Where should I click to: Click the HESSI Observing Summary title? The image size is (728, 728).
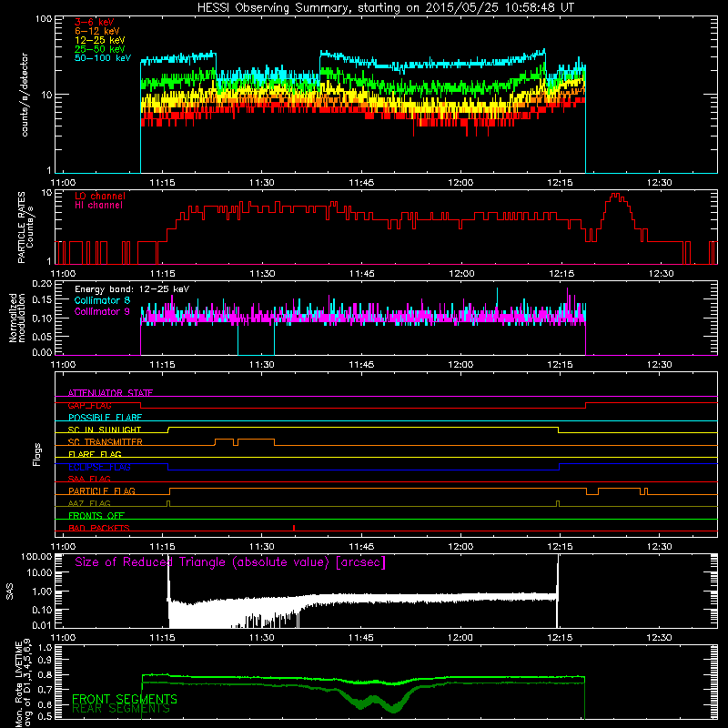tap(385, 8)
